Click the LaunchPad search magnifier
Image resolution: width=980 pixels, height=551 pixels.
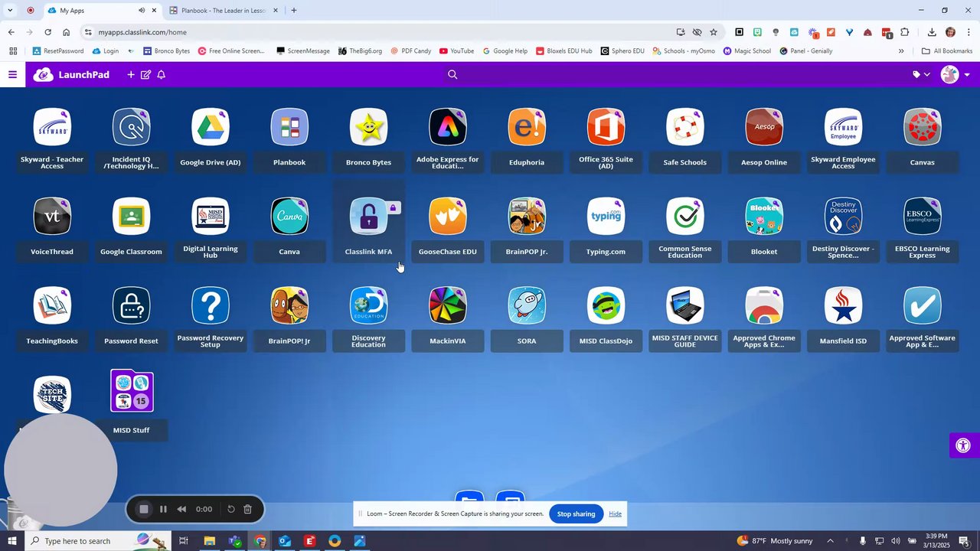[x=452, y=74]
